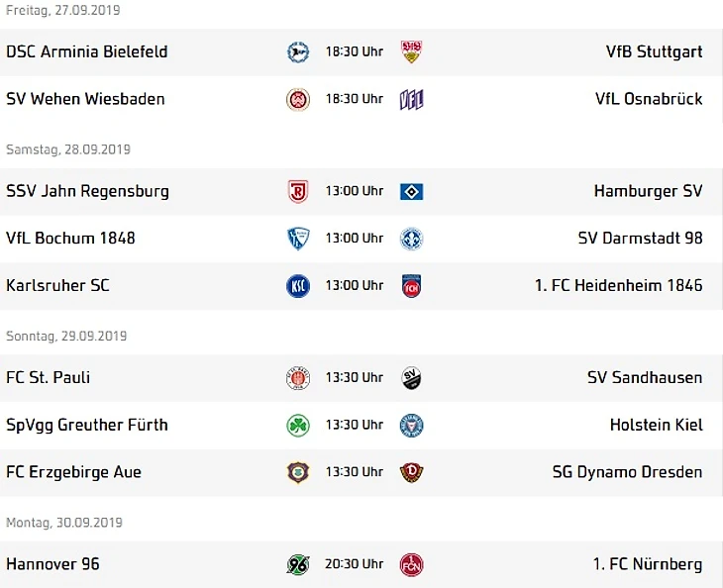Click the Greuther Fürth cloverleaf logo
723x588 pixels.
[x=298, y=426]
